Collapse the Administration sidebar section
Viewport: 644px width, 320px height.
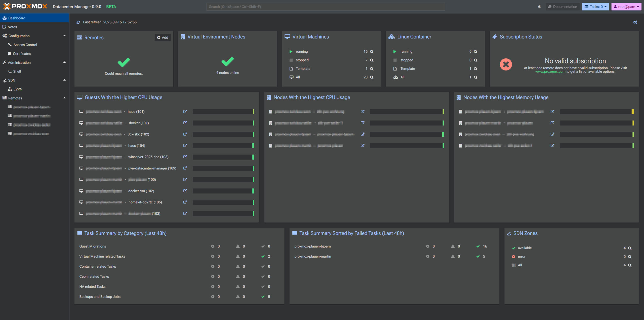point(64,62)
